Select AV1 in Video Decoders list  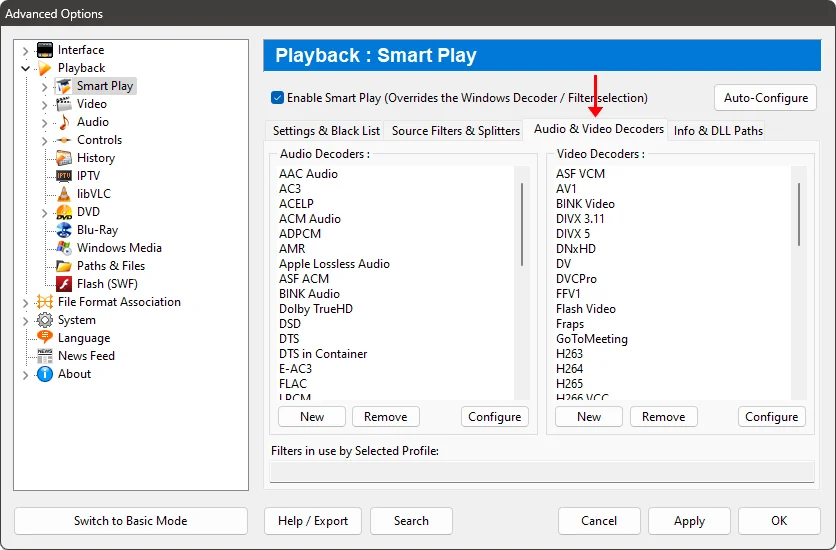click(x=566, y=189)
